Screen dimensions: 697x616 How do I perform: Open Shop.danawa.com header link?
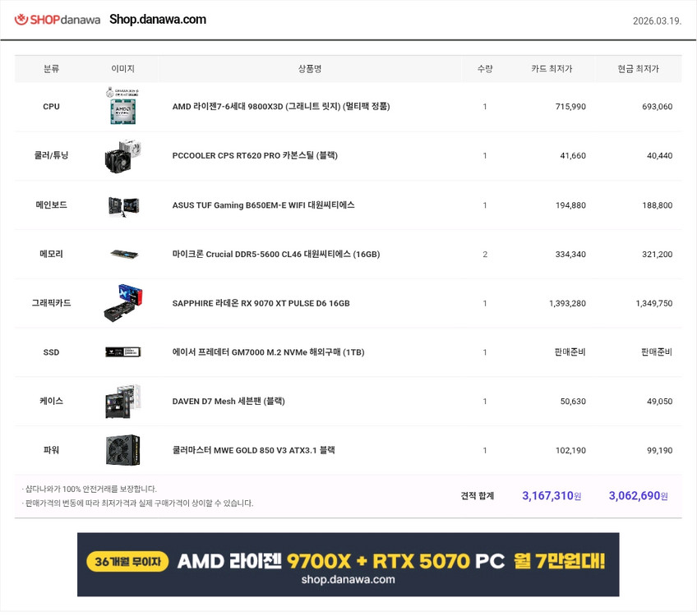pos(159,19)
